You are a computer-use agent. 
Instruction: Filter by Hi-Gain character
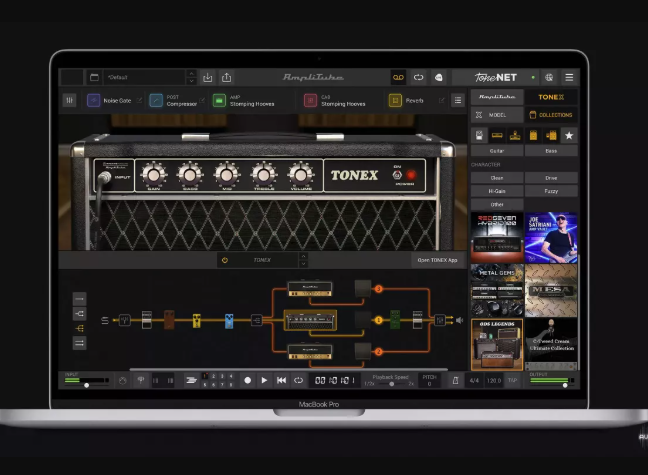[497, 190]
